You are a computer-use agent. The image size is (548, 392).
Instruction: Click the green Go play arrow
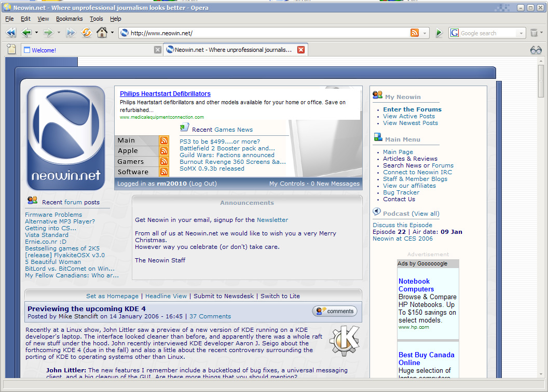coord(439,33)
